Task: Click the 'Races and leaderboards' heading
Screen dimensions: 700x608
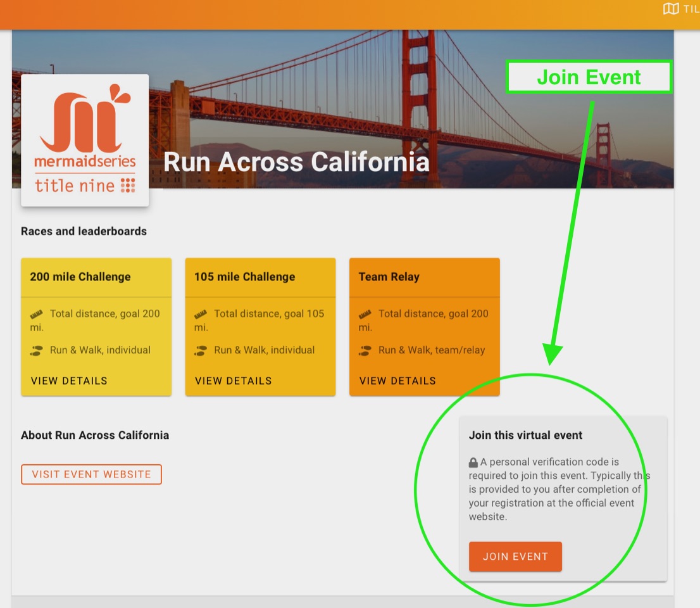Action: 84,231
